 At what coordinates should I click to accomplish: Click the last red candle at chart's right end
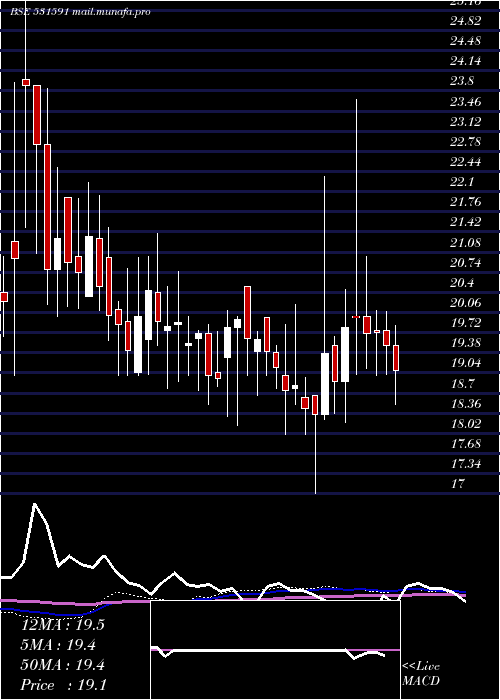396,358
